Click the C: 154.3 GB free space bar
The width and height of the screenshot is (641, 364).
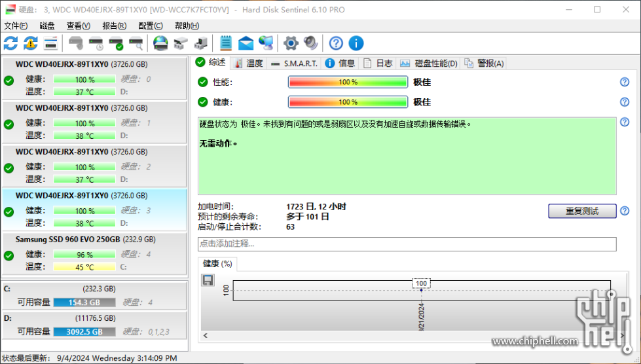[x=84, y=302]
